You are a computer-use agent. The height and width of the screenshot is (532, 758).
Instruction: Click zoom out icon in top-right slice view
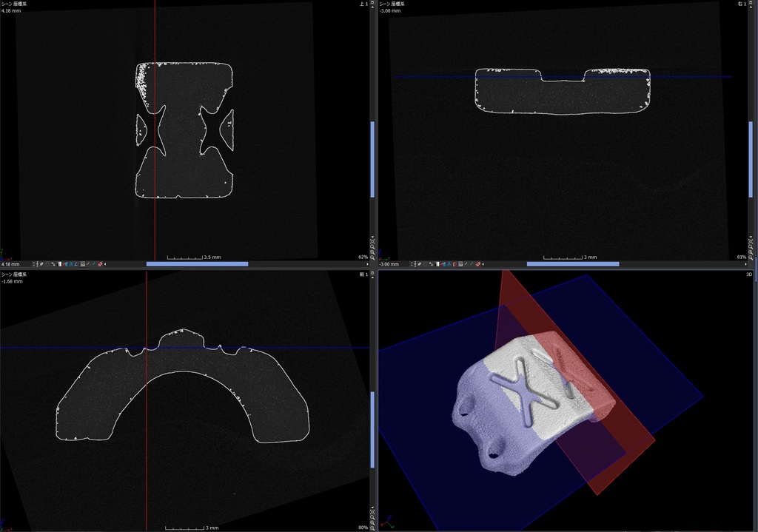coord(751,257)
